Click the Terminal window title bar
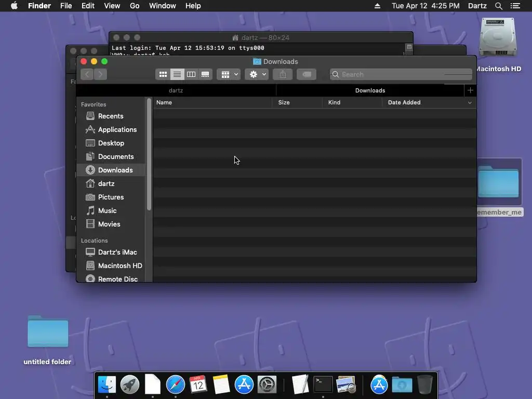 (x=261, y=37)
